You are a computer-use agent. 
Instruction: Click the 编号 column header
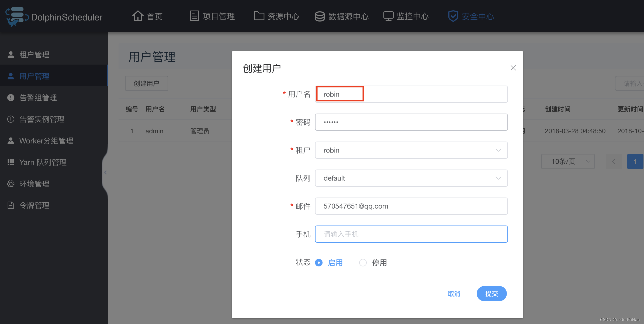coord(132,109)
